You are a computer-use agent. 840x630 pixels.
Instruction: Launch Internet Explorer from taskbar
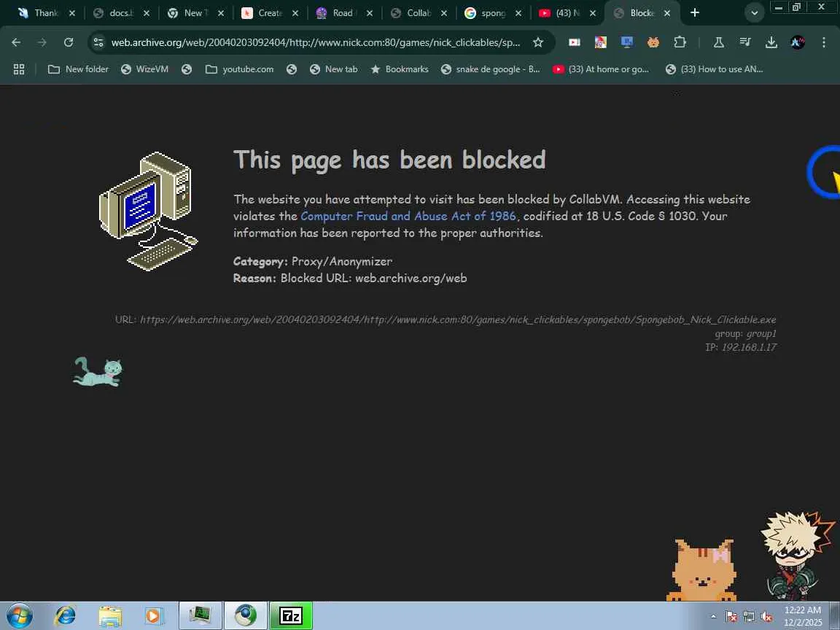click(x=66, y=615)
